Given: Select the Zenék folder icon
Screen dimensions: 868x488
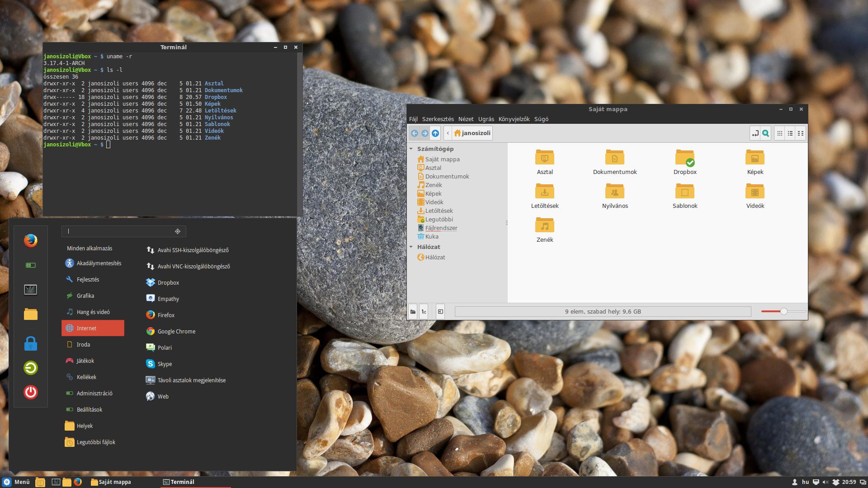Looking at the screenshot, I should [x=545, y=226].
